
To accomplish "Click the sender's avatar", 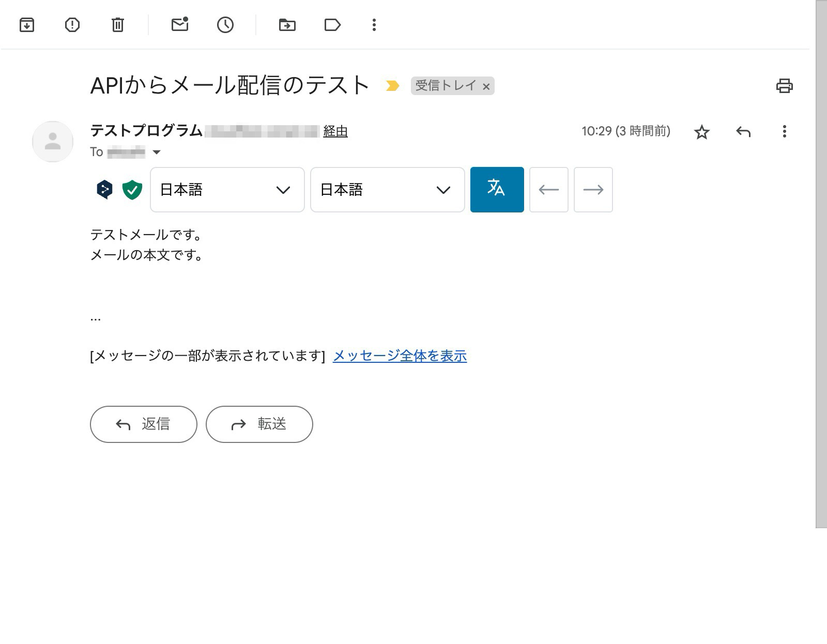I will (52, 141).
